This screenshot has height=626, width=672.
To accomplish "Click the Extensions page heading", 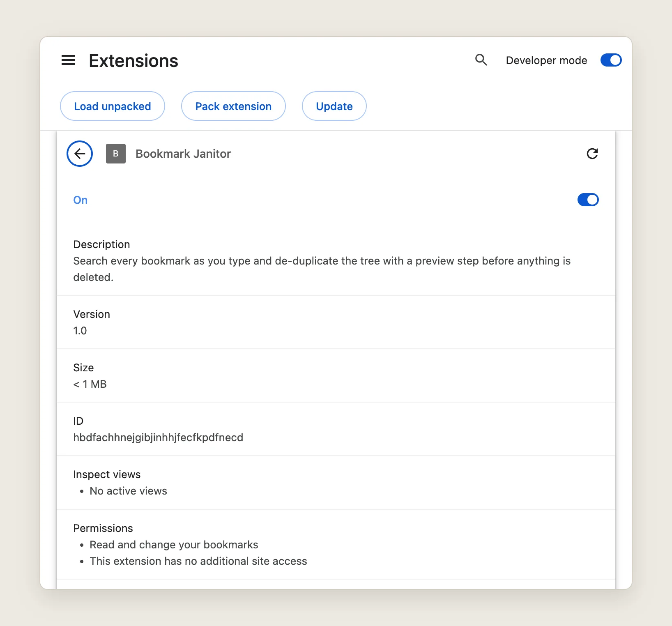I will 133,61.
